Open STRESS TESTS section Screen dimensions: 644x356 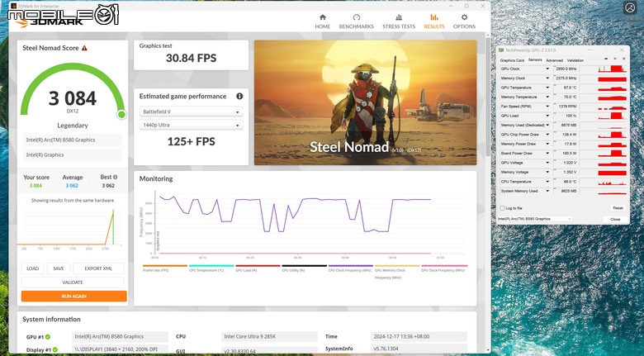(399, 21)
